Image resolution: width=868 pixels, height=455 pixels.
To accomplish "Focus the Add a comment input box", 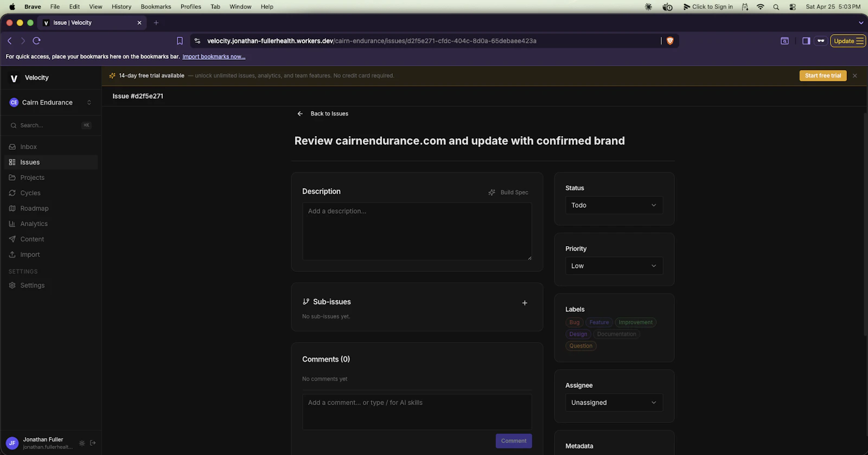I will [x=417, y=412].
